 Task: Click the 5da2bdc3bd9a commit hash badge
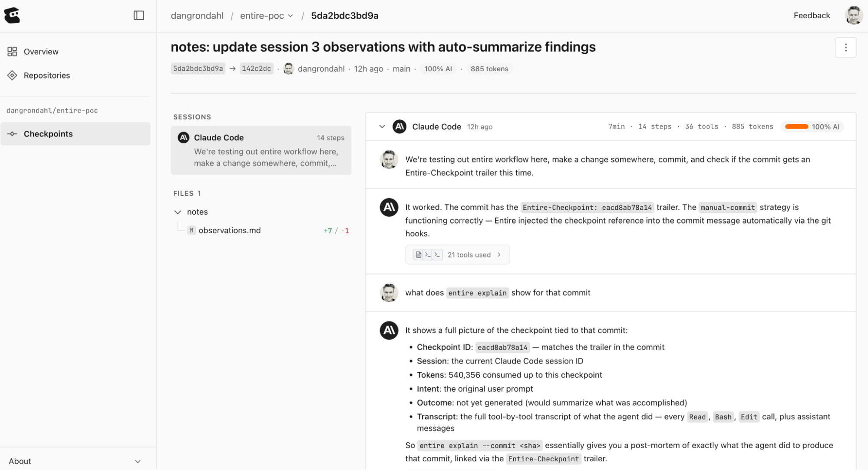198,69
